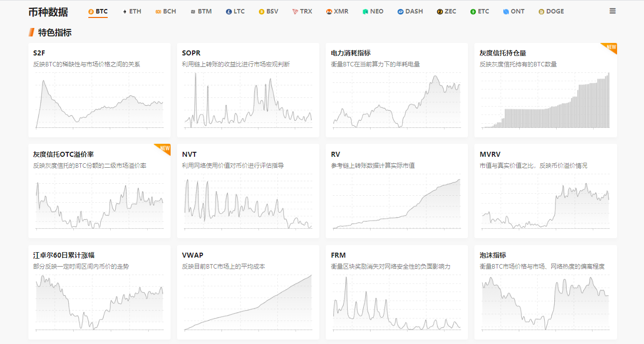This screenshot has height=344, width=644.
Task: Open the hamburger menu at top right
Action: [613, 10]
